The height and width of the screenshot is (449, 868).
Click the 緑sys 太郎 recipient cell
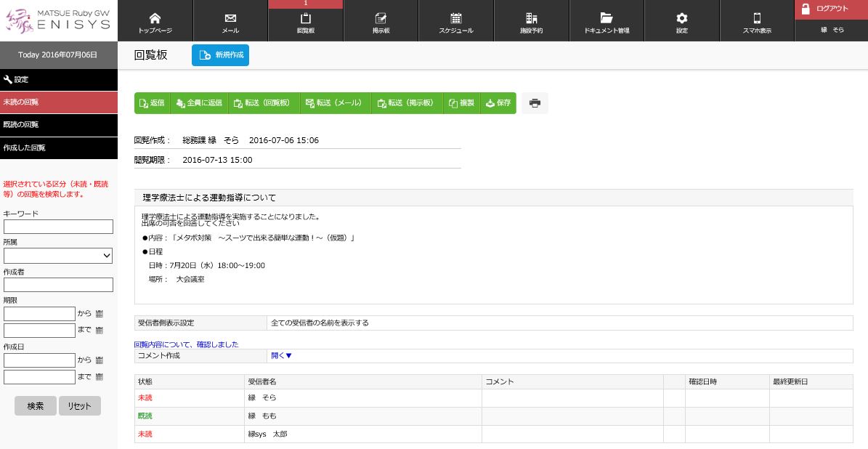(x=363, y=434)
